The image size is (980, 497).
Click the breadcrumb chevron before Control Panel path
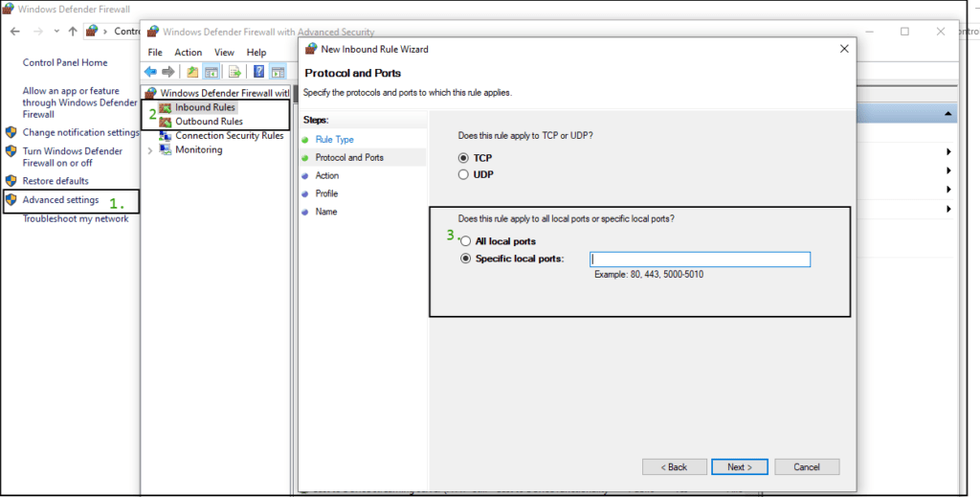pyautogui.click(x=105, y=31)
